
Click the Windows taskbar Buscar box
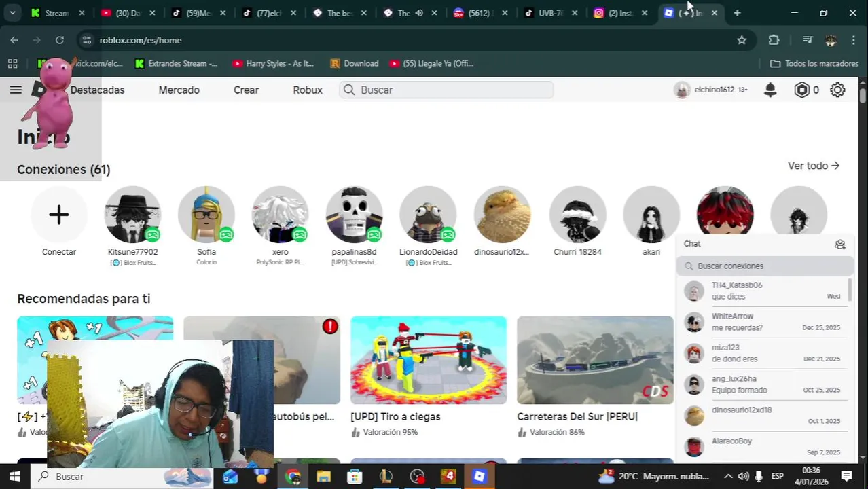tap(122, 477)
